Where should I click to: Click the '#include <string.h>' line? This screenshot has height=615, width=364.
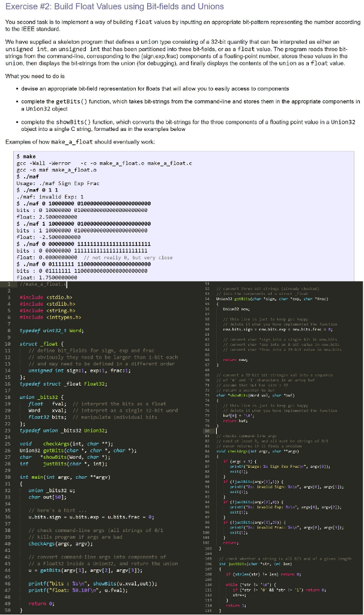[47, 311]
